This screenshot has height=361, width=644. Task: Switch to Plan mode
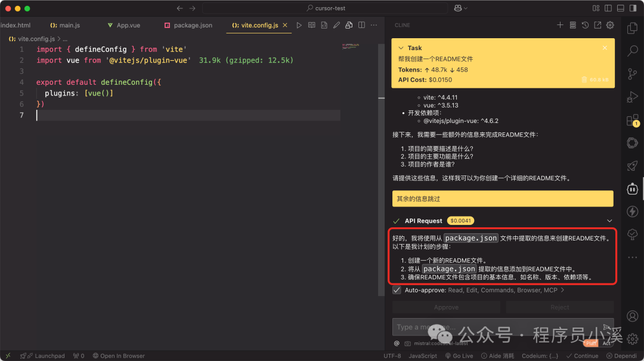pyautogui.click(x=590, y=343)
